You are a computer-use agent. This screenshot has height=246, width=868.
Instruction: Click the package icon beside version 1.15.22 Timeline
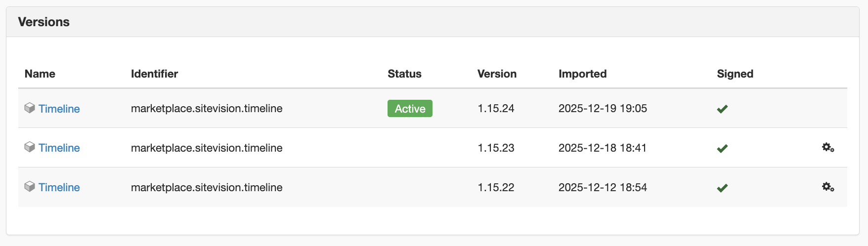coord(30,186)
